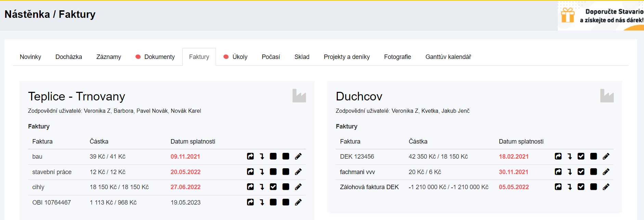Click down-arrow icon in cihly invoice row
The width and height of the screenshot is (644, 220).
point(262,187)
